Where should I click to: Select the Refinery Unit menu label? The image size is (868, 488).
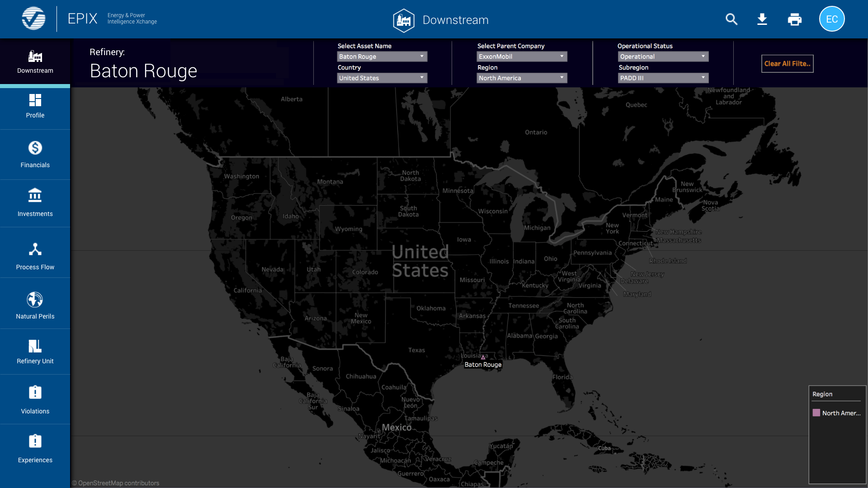point(35,361)
